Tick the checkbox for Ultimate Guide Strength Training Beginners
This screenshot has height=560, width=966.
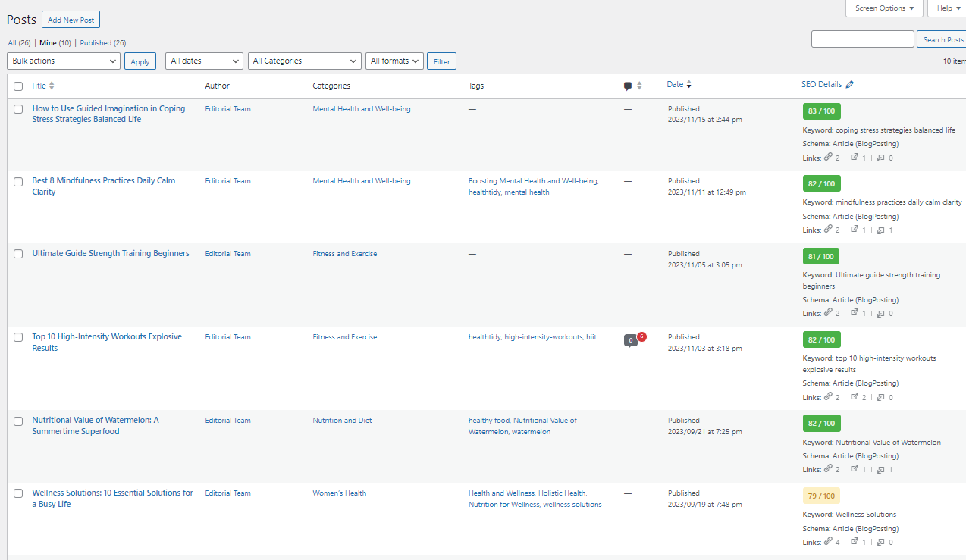pos(18,254)
